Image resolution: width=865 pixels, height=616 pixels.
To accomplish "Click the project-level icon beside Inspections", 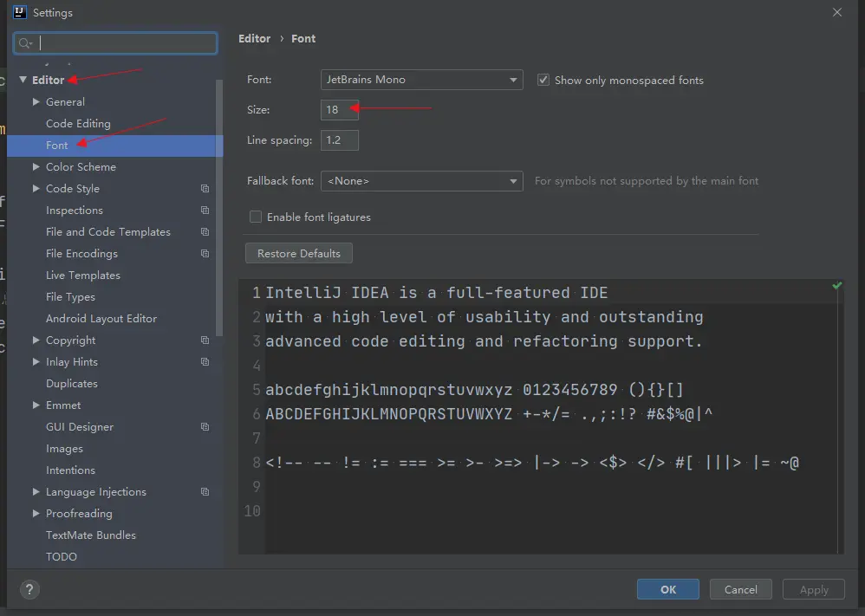I will 205,211.
